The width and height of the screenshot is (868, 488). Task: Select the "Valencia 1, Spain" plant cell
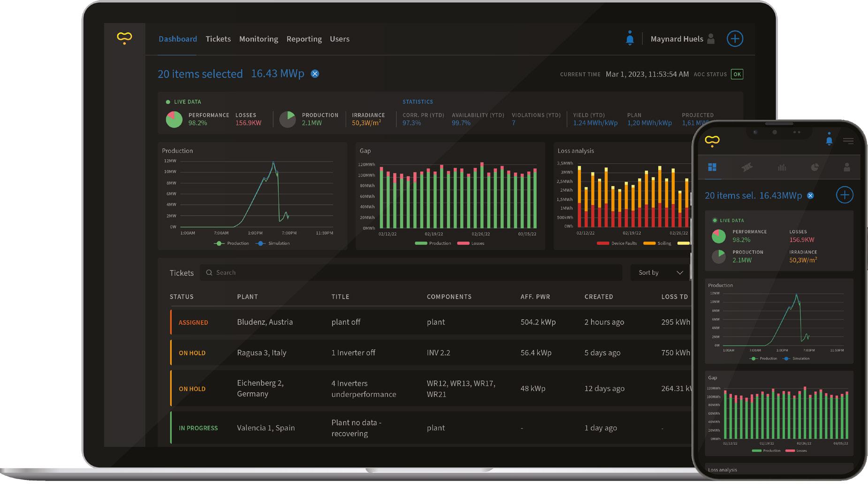tap(266, 428)
